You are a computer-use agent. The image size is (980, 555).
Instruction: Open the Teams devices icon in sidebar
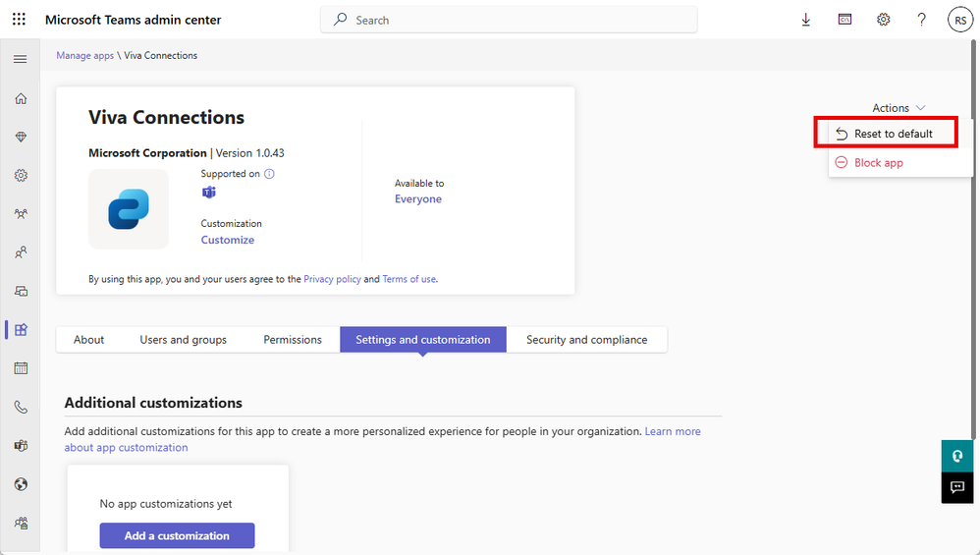point(21,291)
